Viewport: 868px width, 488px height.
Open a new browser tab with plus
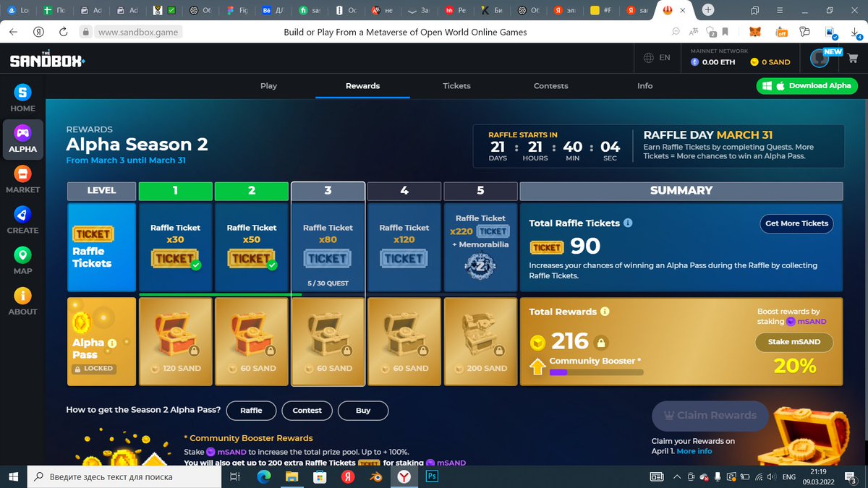click(x=708, y=10)
